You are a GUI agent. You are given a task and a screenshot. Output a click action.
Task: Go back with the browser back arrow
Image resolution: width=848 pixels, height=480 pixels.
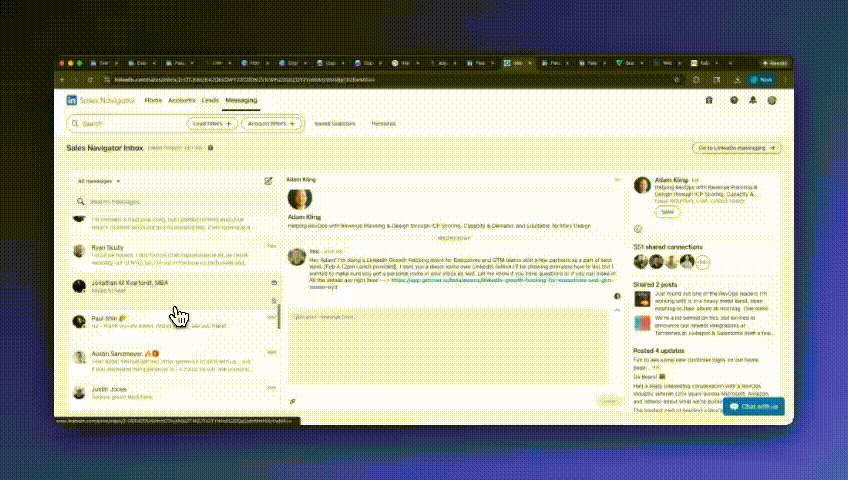tap(62, 80)
